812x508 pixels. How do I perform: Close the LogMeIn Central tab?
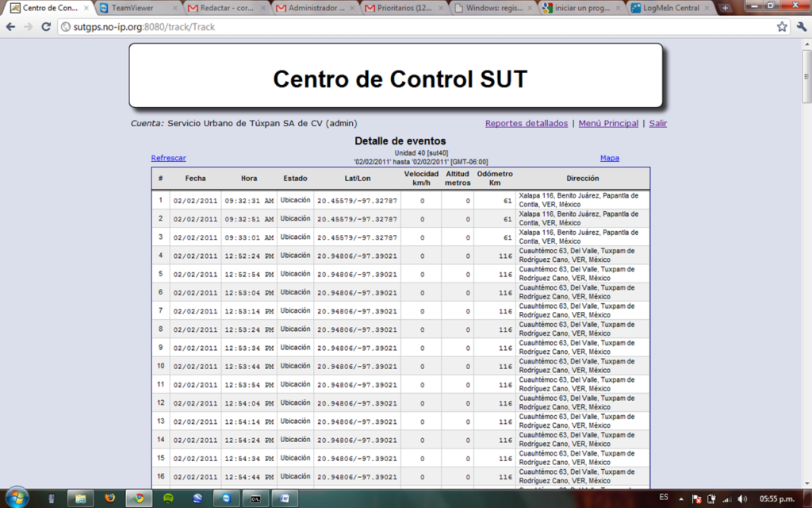[x=707, y=8]
